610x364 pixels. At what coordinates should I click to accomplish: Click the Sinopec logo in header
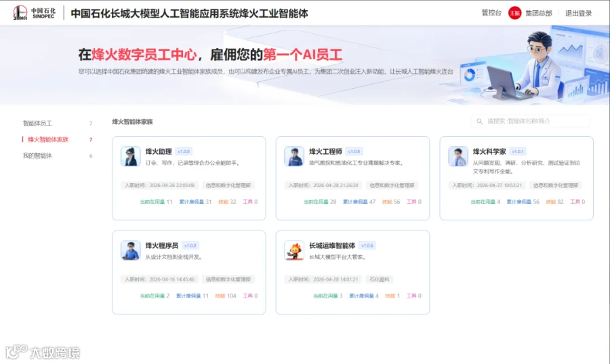tap(35, 13)
